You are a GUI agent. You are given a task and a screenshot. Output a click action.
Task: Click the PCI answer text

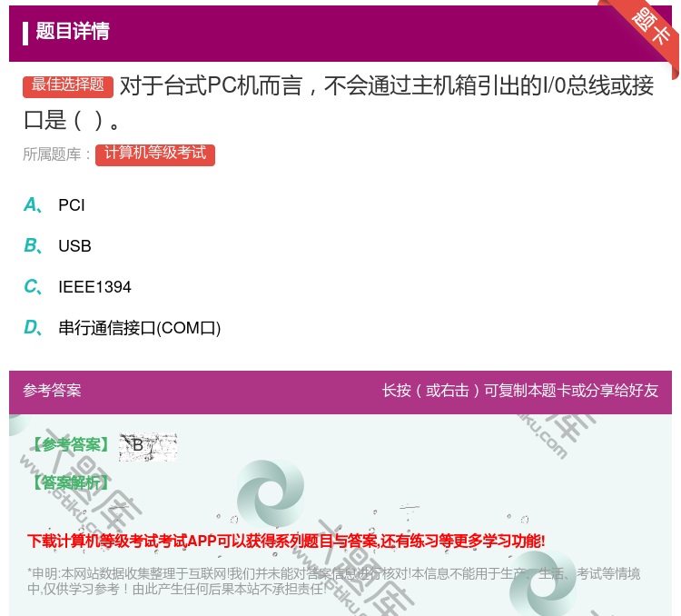click(x=72, y=205)
